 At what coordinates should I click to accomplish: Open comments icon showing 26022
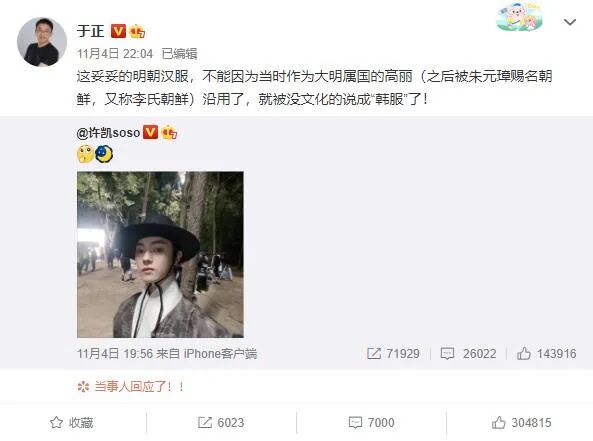pos(447,354)
